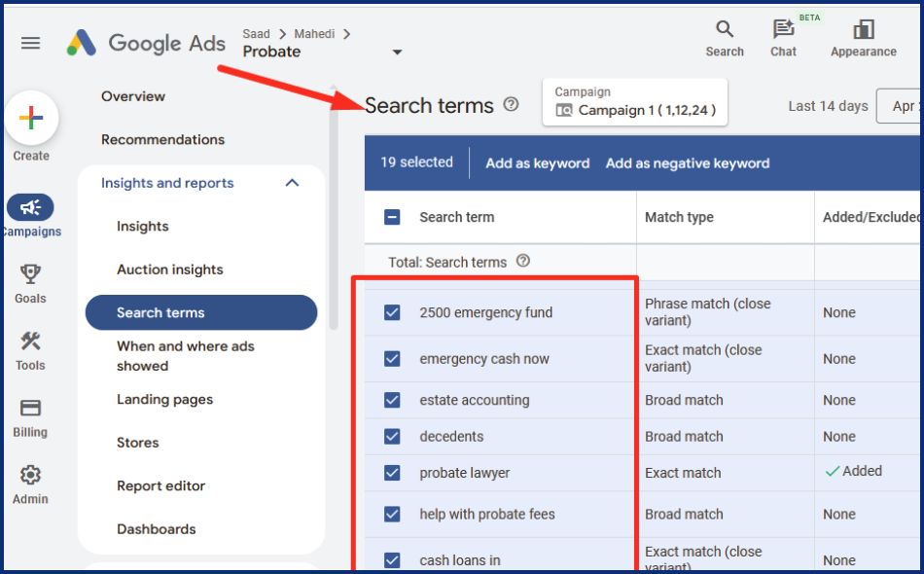Sort by Added/Excluded column header
The width and height of the screenshot is (924, 574).
(871, 217)
